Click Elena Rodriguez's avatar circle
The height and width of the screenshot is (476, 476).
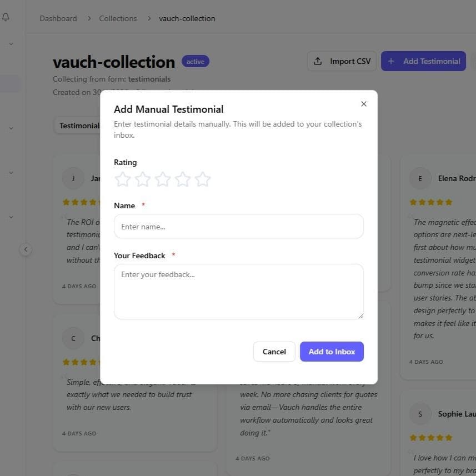pos(420,178)
